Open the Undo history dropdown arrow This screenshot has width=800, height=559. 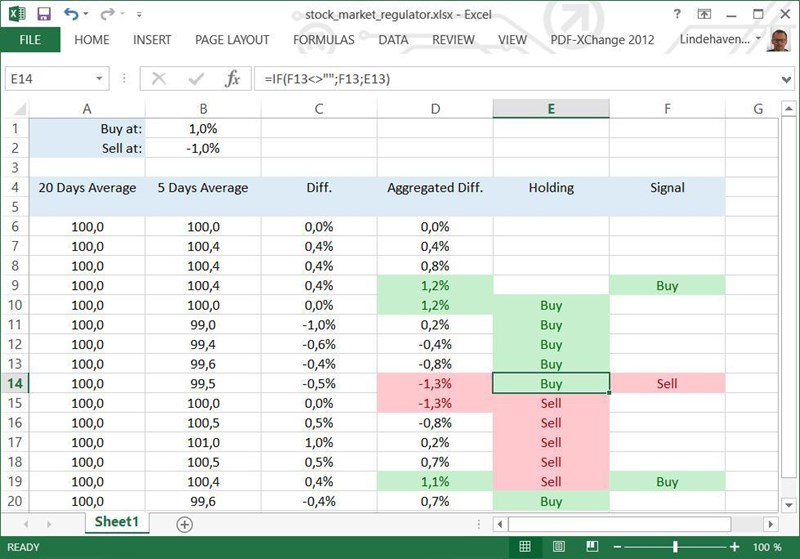pos(88,14)
